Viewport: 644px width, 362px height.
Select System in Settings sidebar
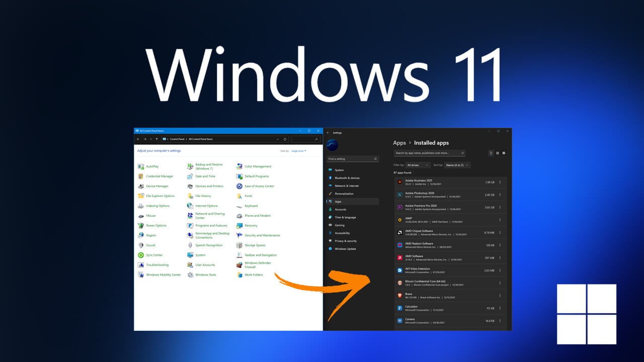tap(353, 170)
